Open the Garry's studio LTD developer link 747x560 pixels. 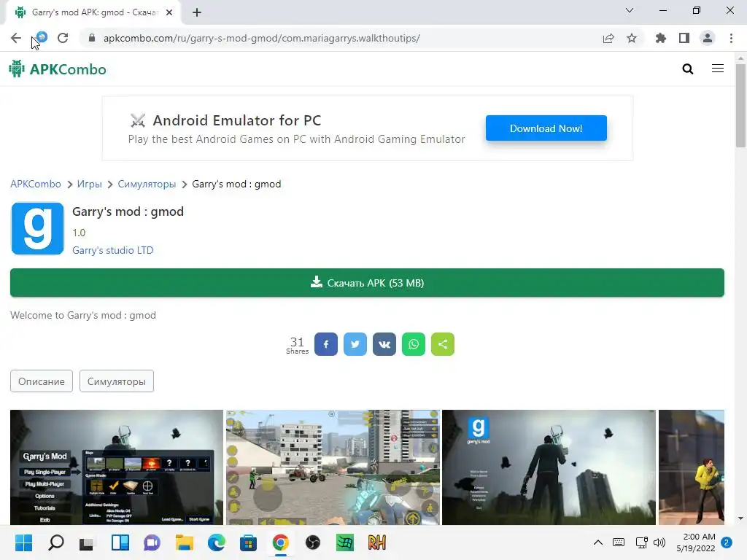coord(113,250)
